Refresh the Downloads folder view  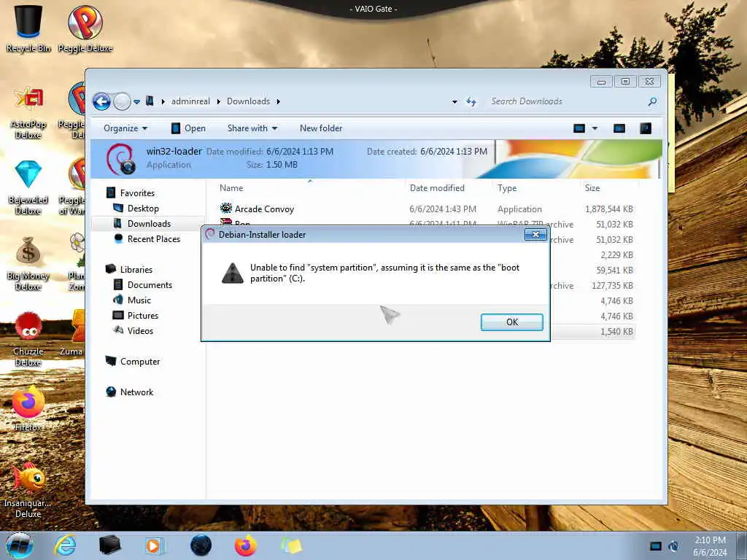471,101
